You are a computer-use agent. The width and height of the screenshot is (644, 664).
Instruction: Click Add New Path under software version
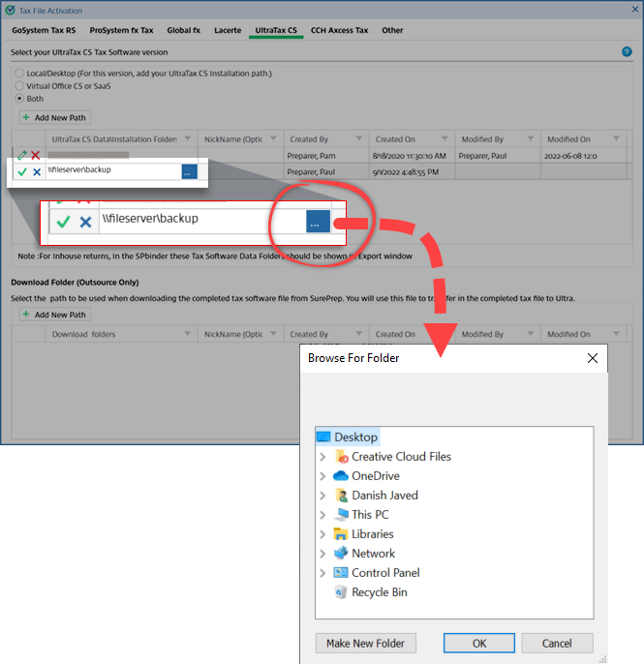click(54, 117)
